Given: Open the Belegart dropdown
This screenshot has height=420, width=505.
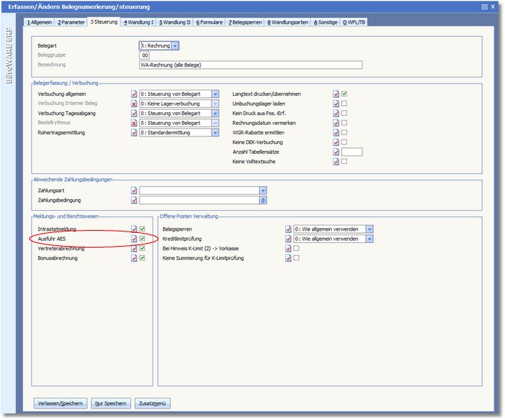Looking at the screenshot, I should (175, 46).
